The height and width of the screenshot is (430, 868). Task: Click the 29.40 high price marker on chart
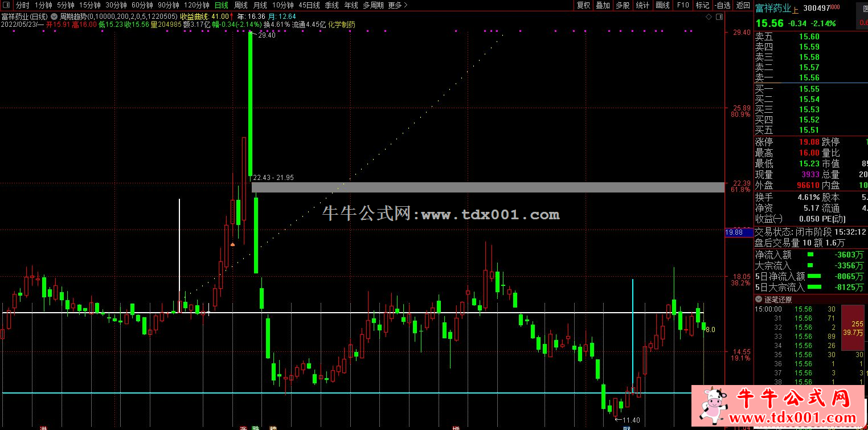pyautogui.click(x=267, y=35)
